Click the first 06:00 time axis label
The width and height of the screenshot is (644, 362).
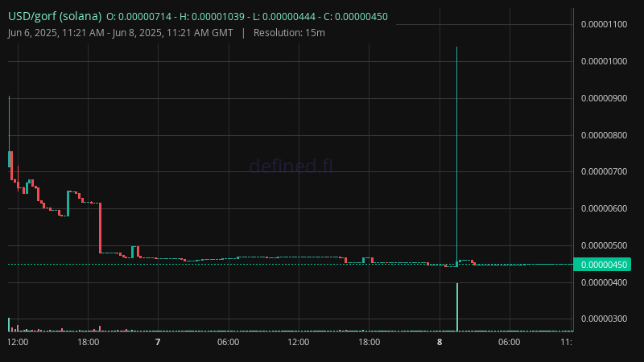[229, 343]
